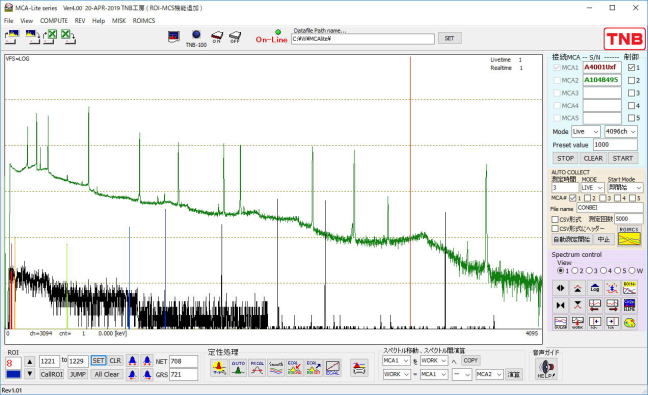Click the START button
Image resolution: width=648 pixels, height=395 pixels.
(622, 158)
